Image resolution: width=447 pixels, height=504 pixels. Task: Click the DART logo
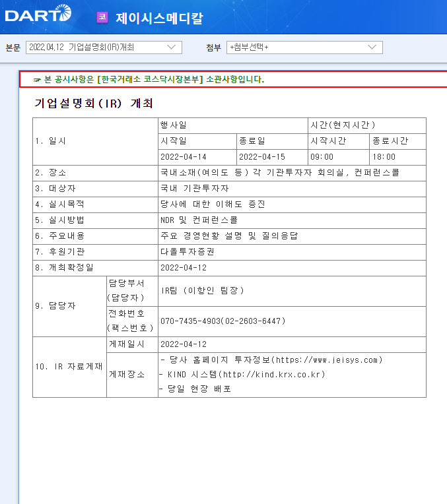[x=38, y=13]
